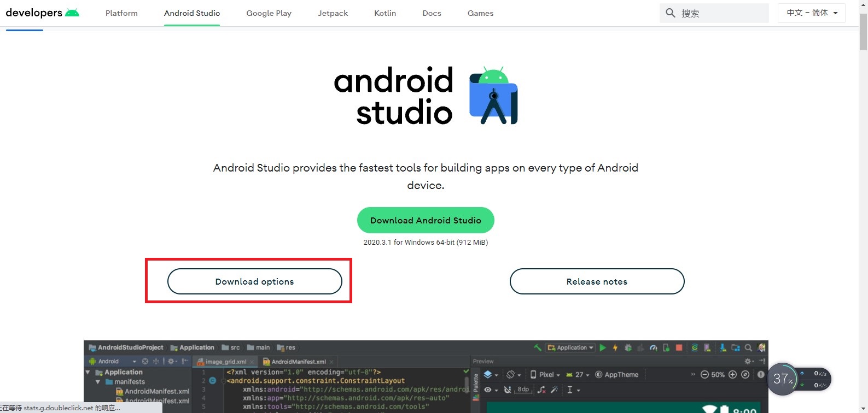
Task: Click the developers Android logo
Action: point(42,13)
